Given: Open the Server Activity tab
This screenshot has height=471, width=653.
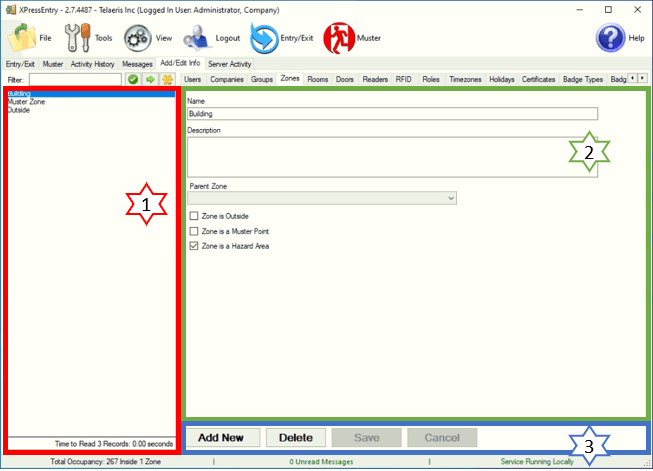Looking at the screenshot, I should [x=229, y=64].
